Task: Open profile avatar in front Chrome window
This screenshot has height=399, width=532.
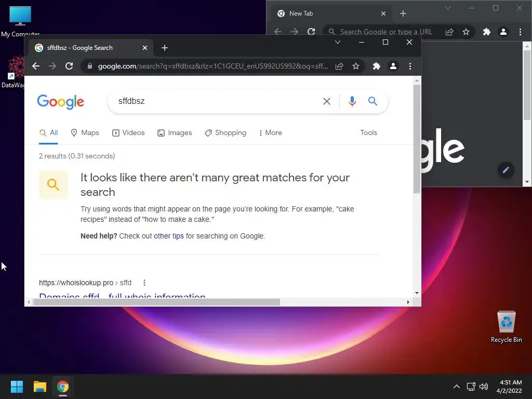Action: [393, 66]
